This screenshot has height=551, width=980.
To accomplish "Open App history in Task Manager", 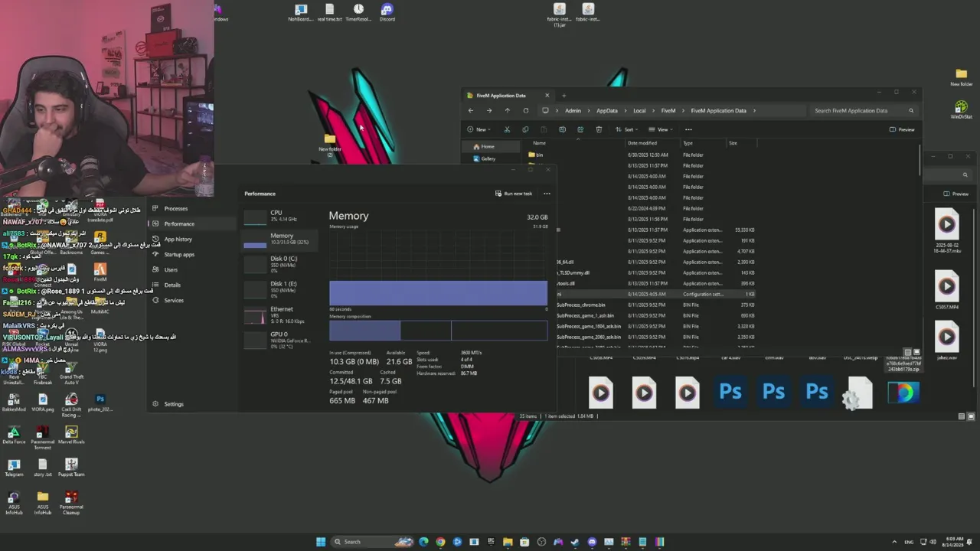I will [178, 239].
